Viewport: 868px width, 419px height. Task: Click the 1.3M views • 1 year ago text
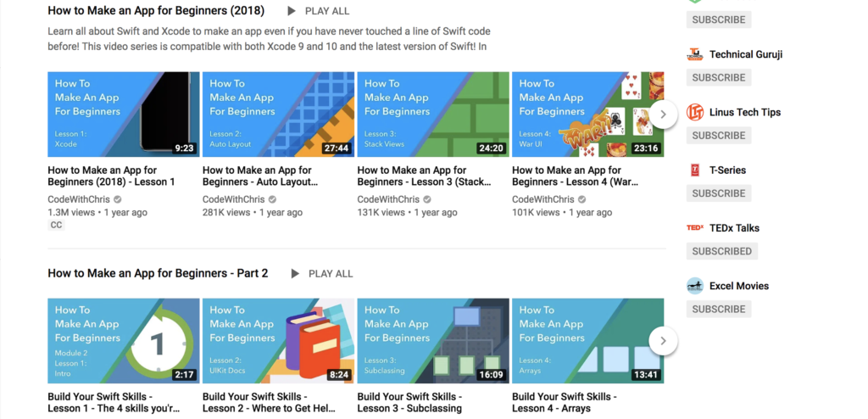coord(97,212)
